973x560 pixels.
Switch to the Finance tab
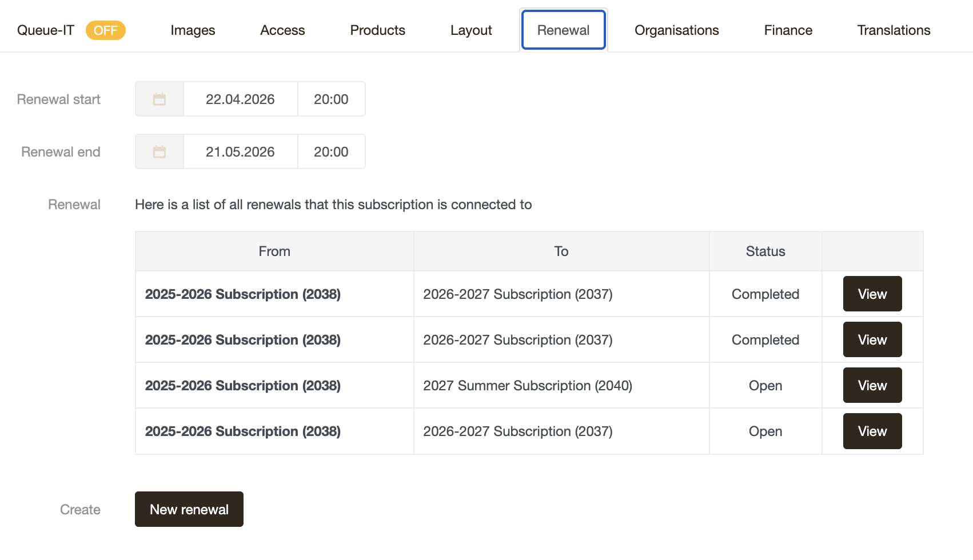pyautogui.click(x=788, y=30)
